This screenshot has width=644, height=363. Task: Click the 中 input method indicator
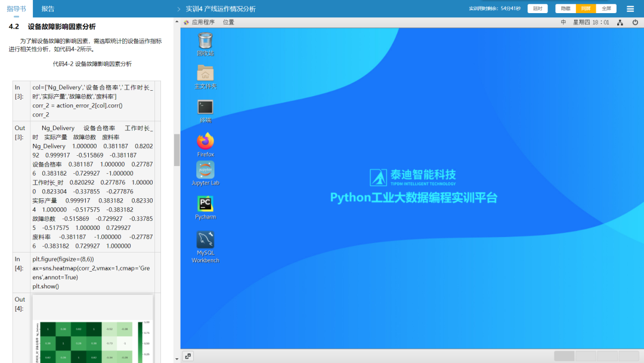click(563, 23)
